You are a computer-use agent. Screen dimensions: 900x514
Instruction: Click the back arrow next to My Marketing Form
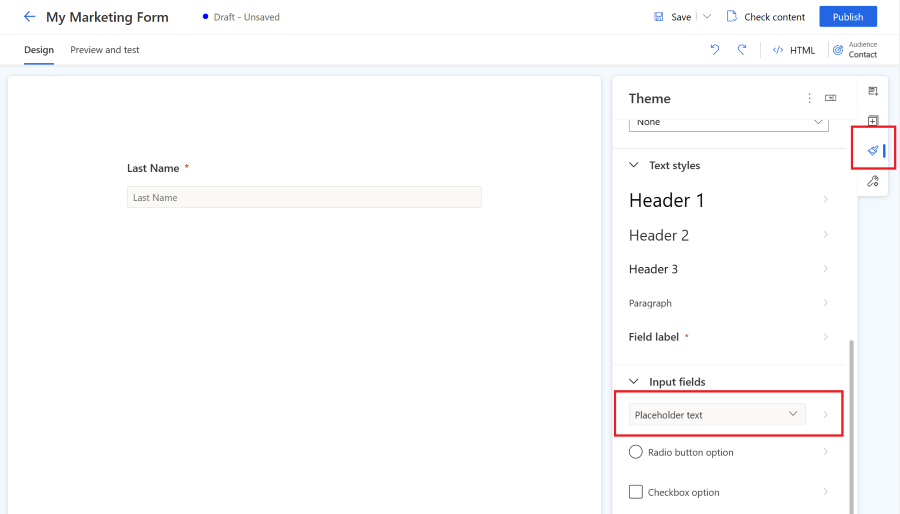point(29,17)
